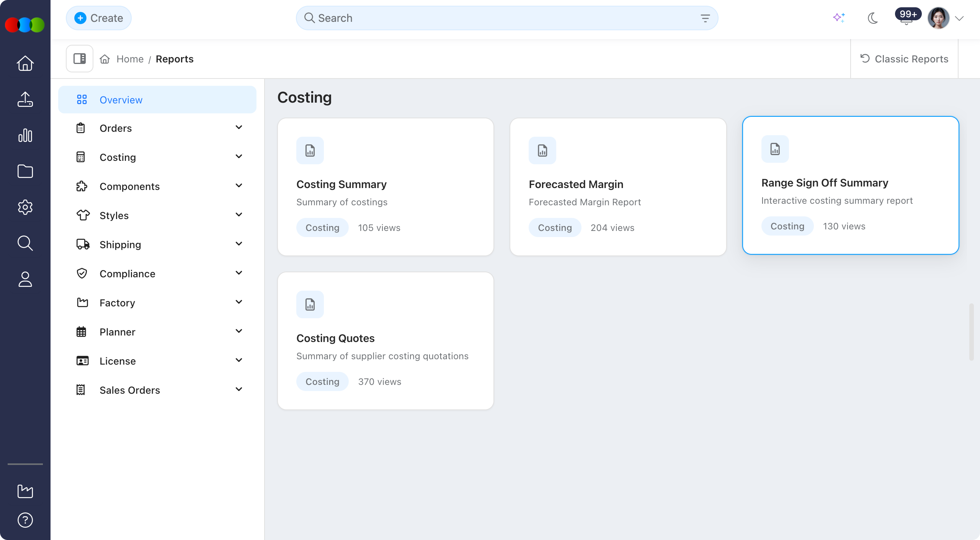Screen dimensions: 980x540
Task: Click the report icon on Forecasted Margin card
Action: click(542, 151)
